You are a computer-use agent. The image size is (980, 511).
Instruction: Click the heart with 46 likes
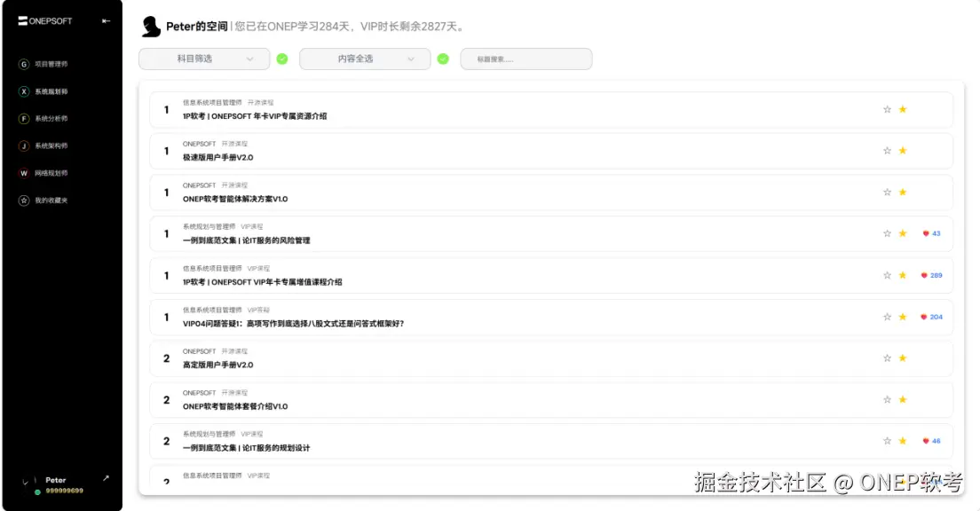pos(926,440)
